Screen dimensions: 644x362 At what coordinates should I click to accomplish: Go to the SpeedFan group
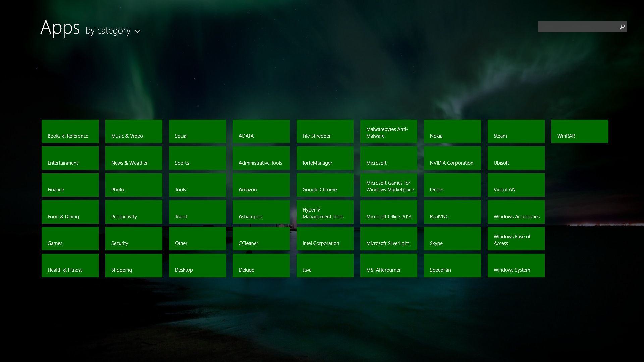(x=452, y=265)
